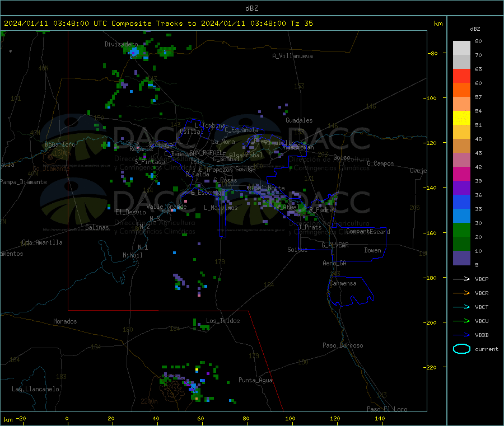The image size is (504, 426).
Task: Click the Nihuil map label
Action: pos(133,255)
